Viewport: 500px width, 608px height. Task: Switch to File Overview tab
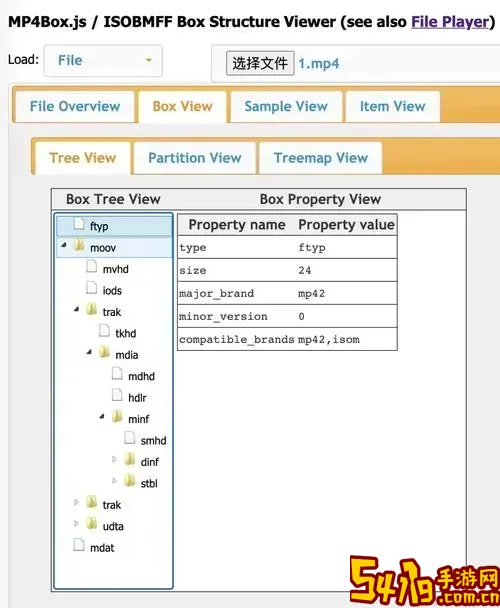click(75, 107)
